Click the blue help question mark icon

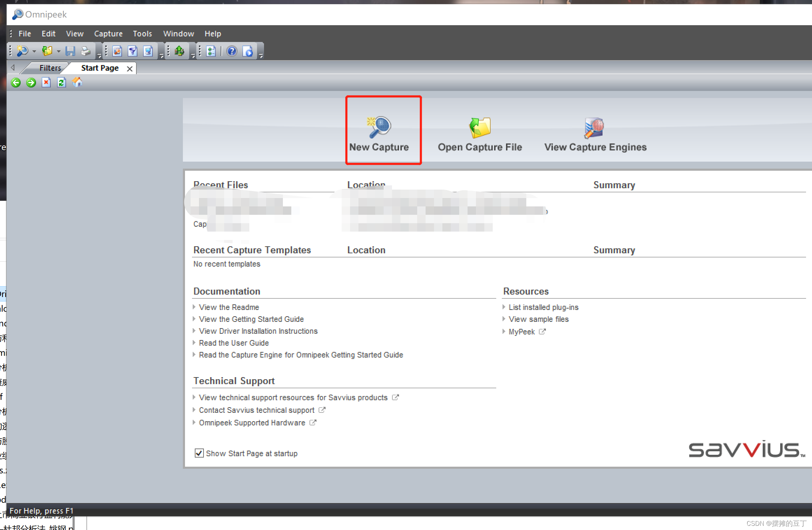click(232, 51)
